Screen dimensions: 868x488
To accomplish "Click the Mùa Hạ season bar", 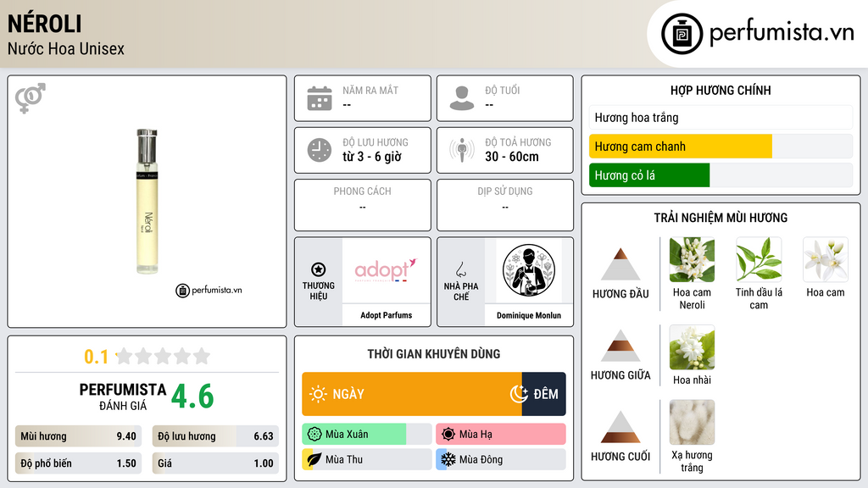I will pyautogui.click(x=501, y=435).
